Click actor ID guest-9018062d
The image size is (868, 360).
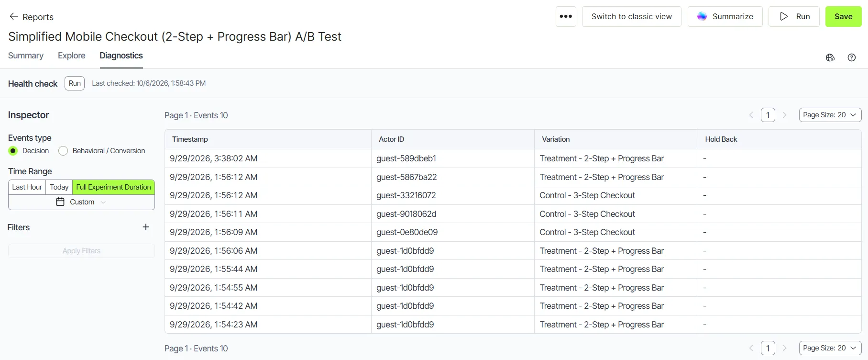406,214
